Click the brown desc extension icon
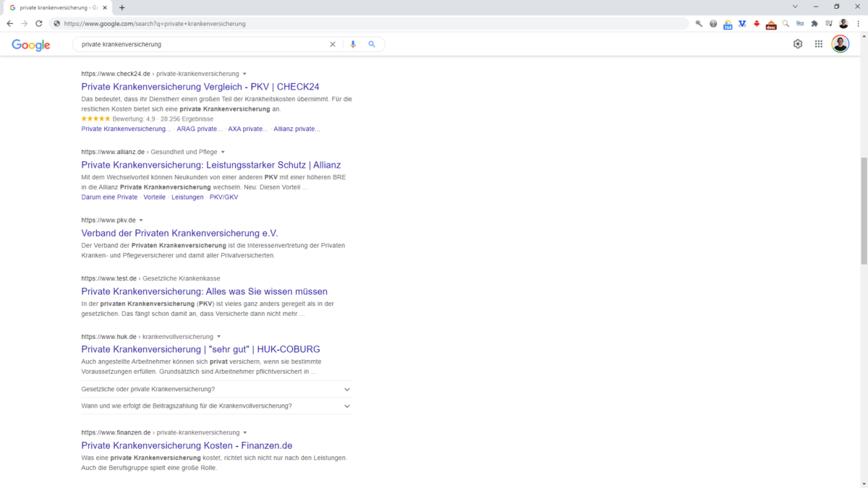 pyautogui.click(x=771, y=24)
